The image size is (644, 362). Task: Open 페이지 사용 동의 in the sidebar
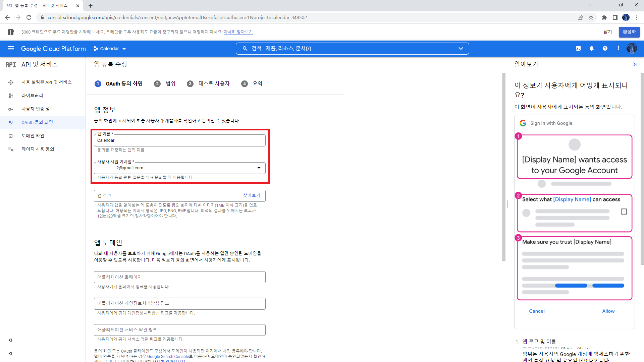tap(38, 149)
